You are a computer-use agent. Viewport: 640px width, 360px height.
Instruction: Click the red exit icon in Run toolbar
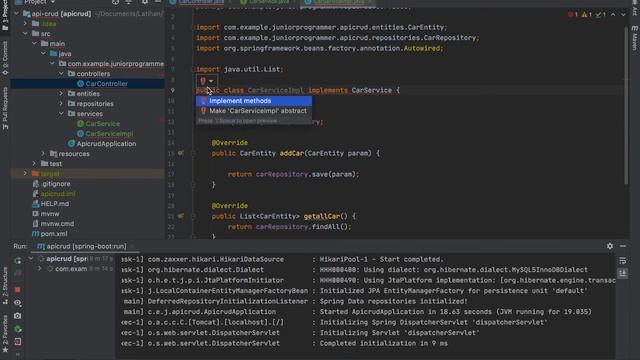[18, 341]
